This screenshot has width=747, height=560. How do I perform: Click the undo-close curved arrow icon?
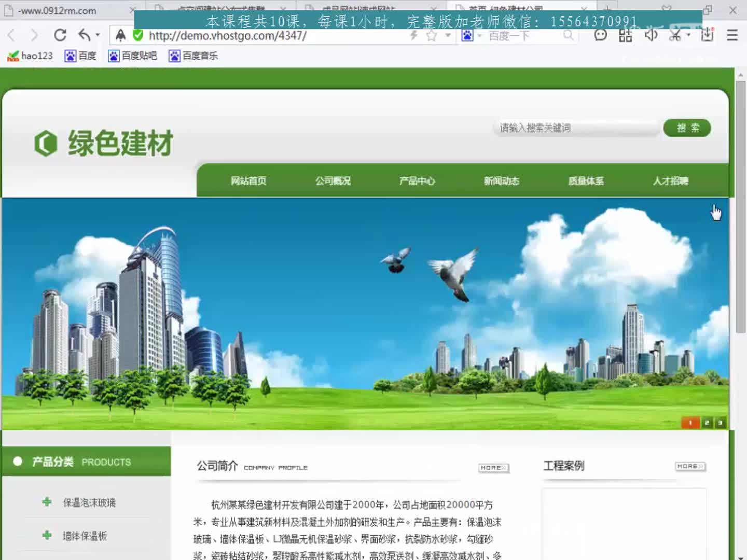pyautogui.click(x=84, y=35)
